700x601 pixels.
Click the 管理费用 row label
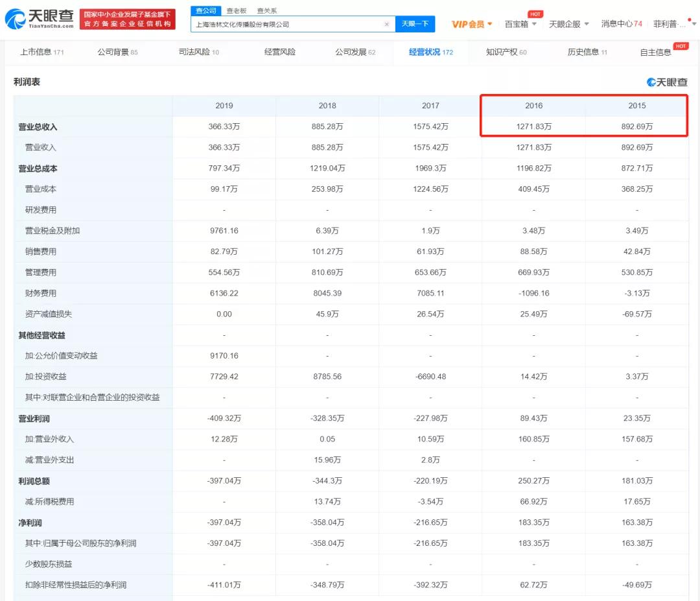point(41,272)
